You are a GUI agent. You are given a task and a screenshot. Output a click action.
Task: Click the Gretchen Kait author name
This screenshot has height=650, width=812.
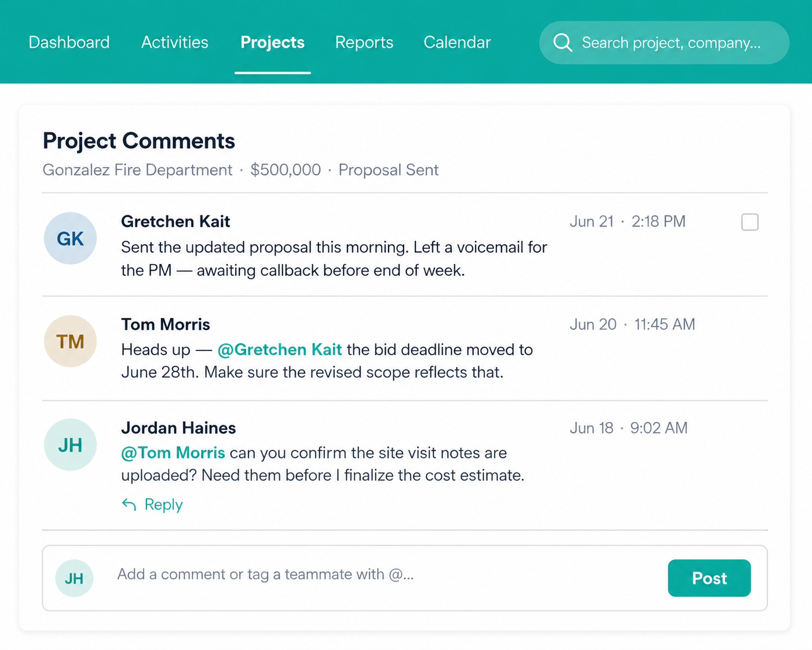tap(175, 221)
